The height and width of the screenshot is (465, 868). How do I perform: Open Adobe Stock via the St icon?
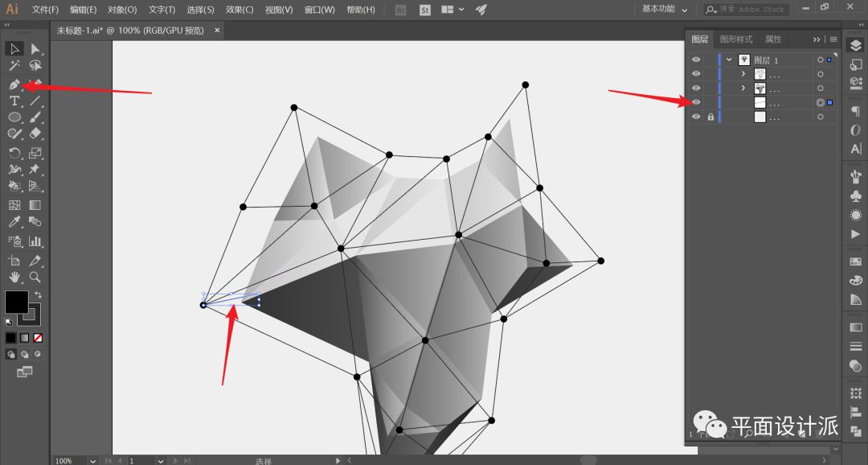coord(425,10)
